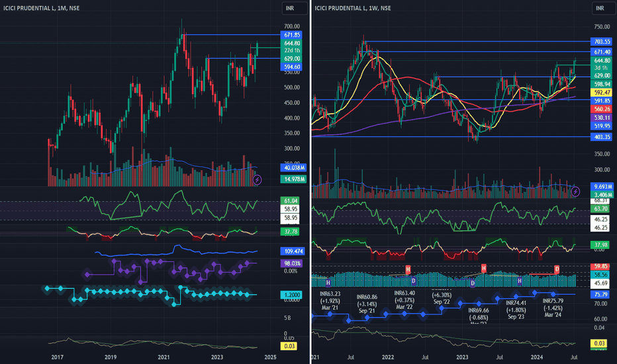Select the 109.474 indicator value label

click(x=293, y=251)
